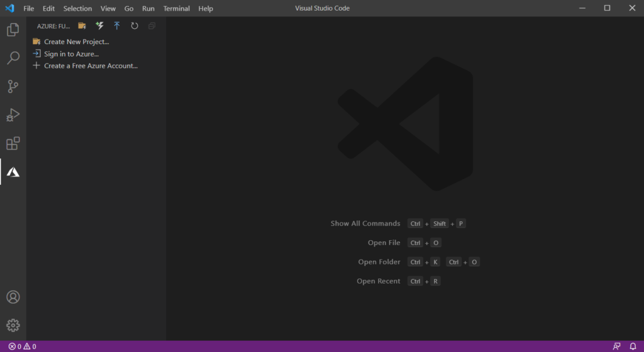Screen dimensions: 644x352
Task: Open the Run and Debug view
Action: [x=13, y=115]
